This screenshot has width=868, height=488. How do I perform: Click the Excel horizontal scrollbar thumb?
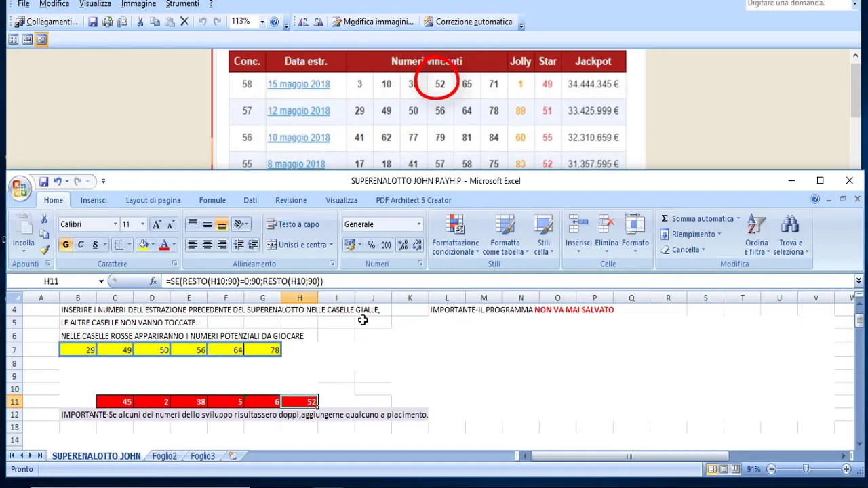[x=629, y=456]
